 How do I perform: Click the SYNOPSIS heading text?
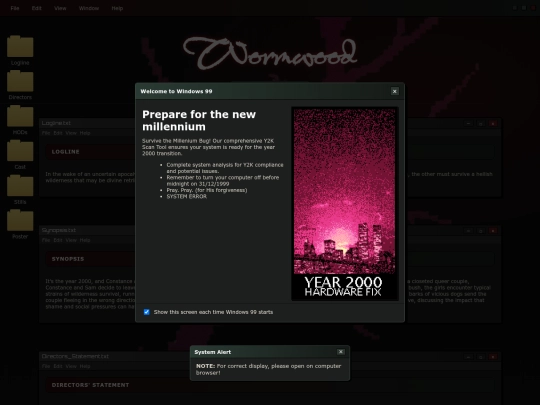coord(68,259)
